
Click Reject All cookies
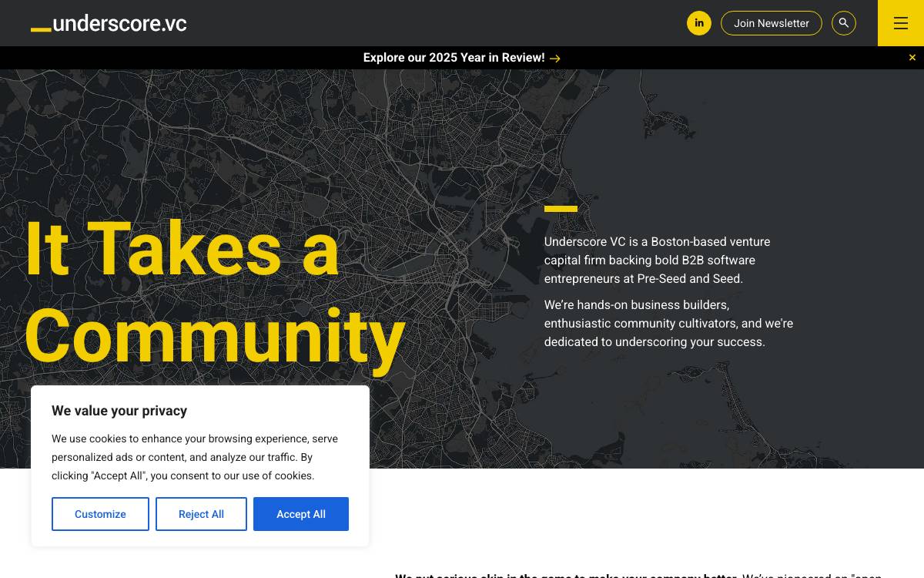pyautogui.click(x=201, y=514)
